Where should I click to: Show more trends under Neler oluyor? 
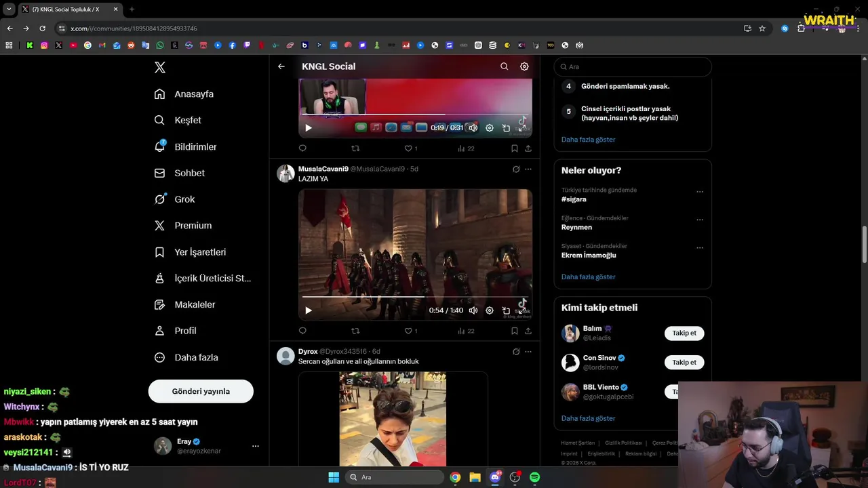tap(588, 277)
